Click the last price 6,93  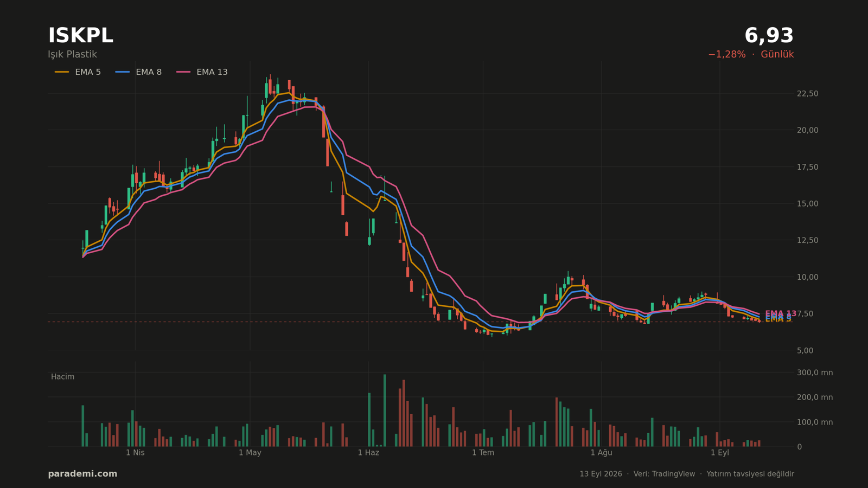[769, 36]
